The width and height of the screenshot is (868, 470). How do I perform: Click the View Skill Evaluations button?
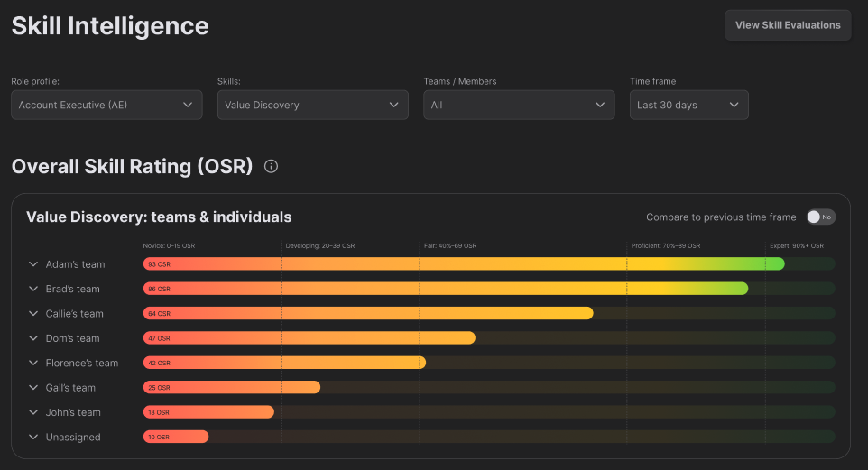pos(788,25)
